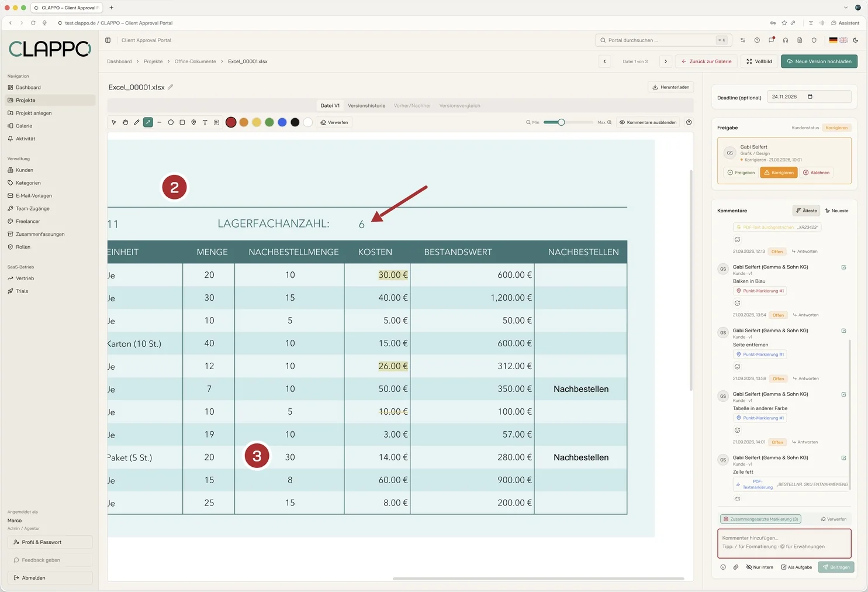Sort comments by Neueste
The height and width of the screenshot is (592, 868).
pos(837,211)
